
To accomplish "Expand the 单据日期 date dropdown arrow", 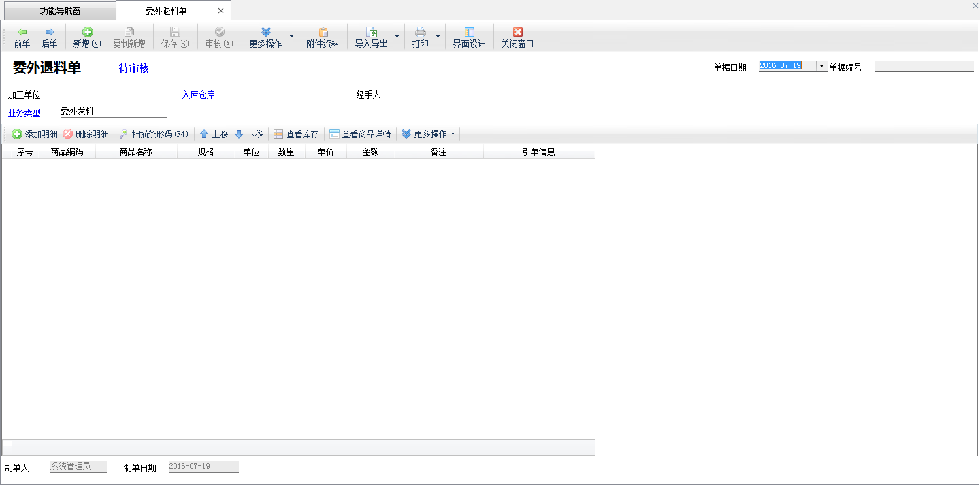I will point(822,66).
